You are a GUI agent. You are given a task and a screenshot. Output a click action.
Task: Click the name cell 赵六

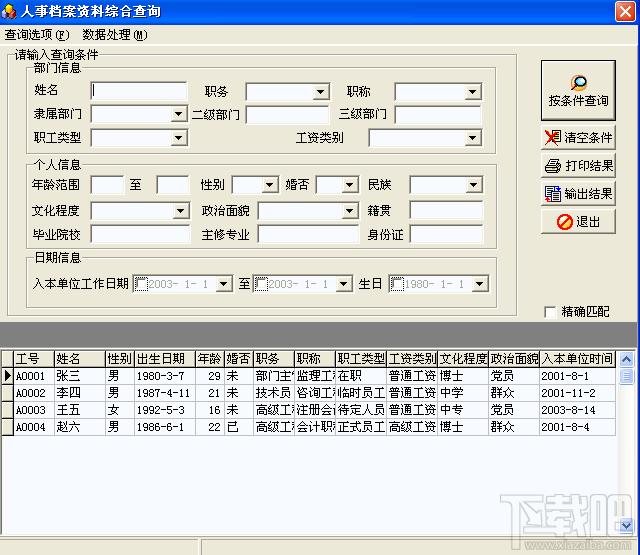80,427
